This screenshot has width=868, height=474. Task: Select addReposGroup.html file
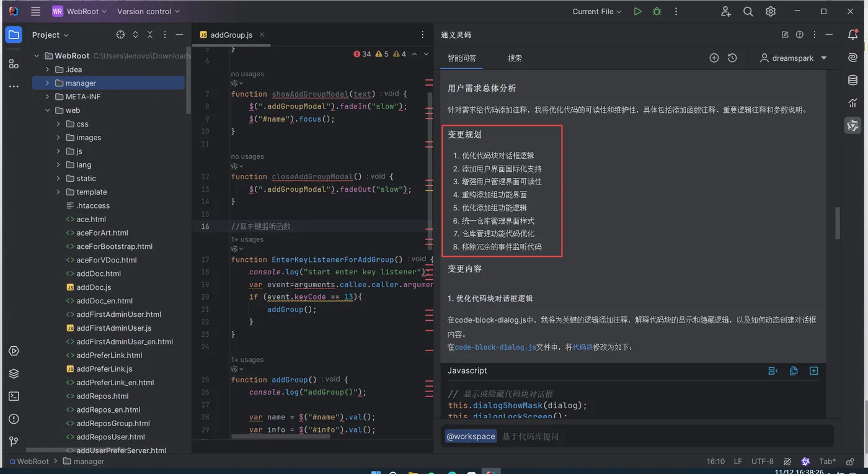[113, 423]
